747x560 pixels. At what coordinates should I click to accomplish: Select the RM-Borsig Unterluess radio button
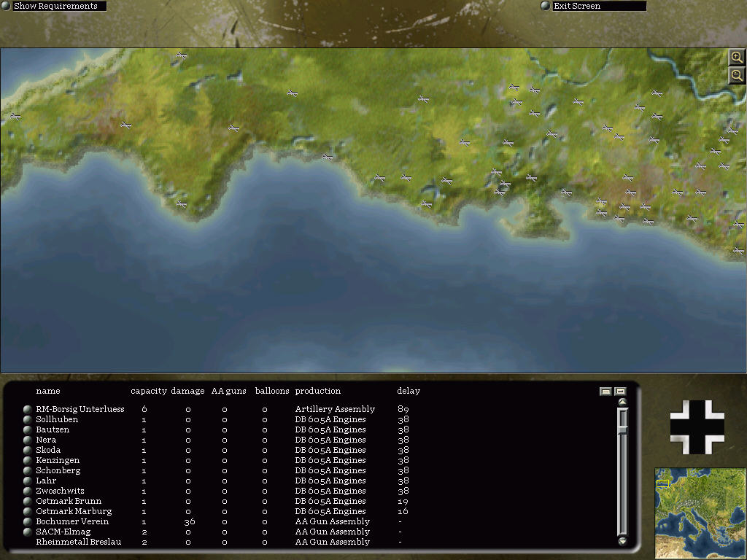click(27, 409)
